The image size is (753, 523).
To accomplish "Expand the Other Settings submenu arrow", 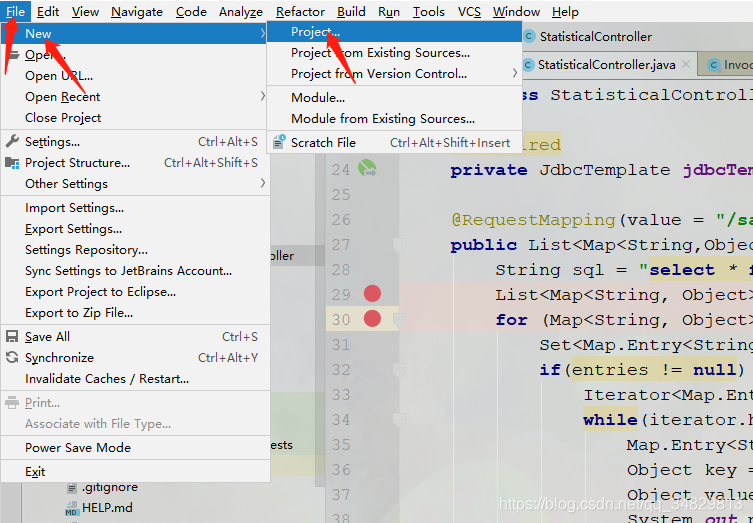I will 263,183.
